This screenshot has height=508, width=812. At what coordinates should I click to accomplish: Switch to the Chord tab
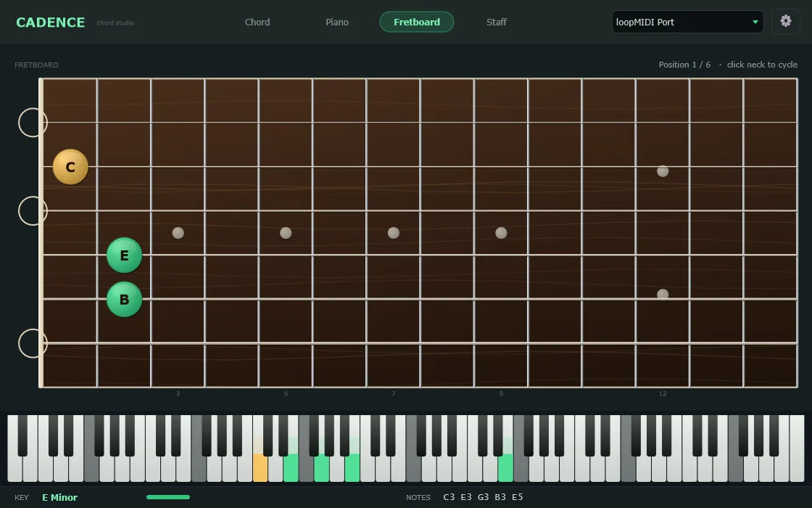[x=257, y=22]
